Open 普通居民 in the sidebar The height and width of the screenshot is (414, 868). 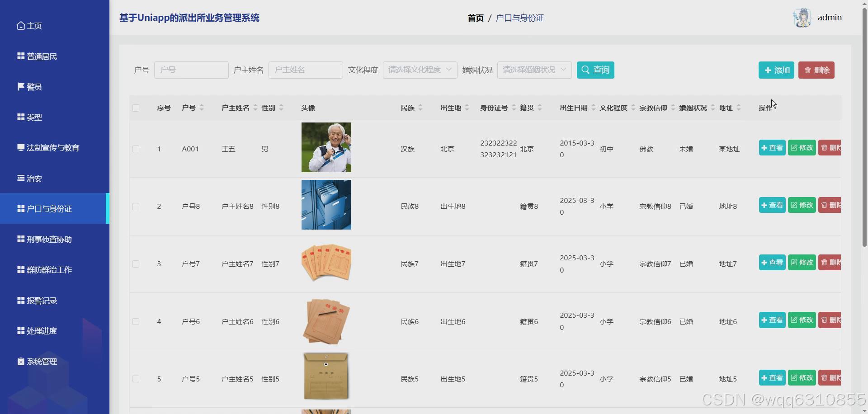[54, 56]
